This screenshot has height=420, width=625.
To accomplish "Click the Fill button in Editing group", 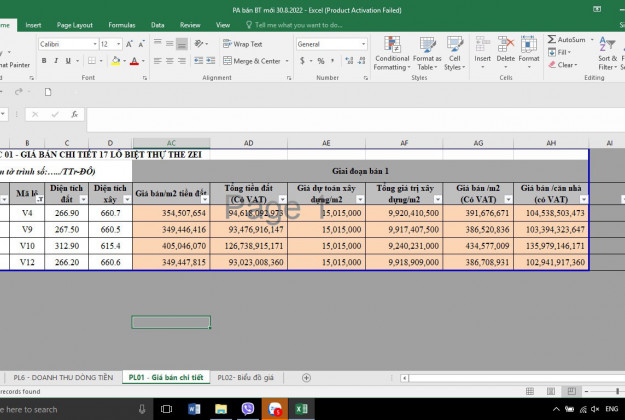I will click(559, 52).
